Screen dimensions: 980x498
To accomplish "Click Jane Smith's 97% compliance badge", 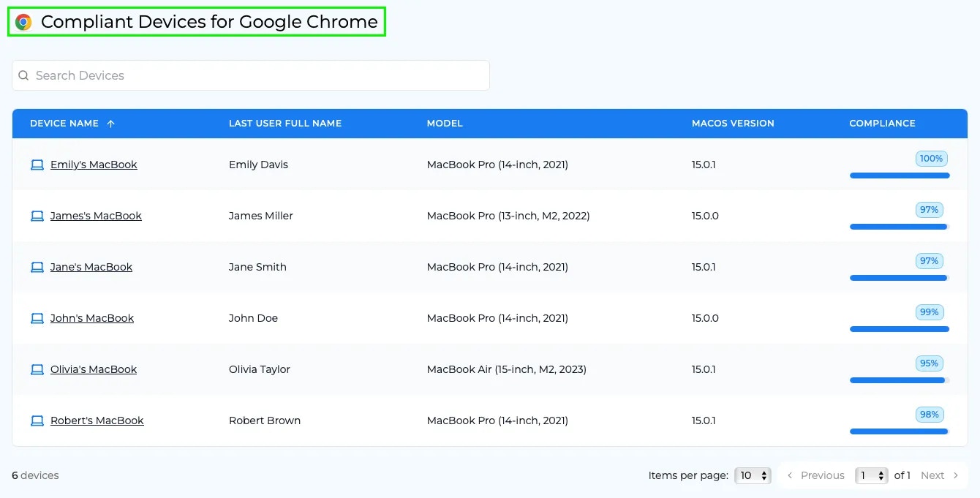I will click(x=930, y=261).
